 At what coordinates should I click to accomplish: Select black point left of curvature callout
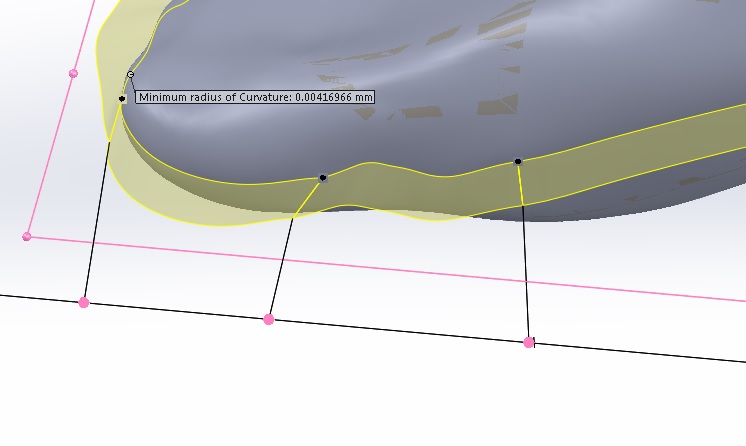point(122,98)
